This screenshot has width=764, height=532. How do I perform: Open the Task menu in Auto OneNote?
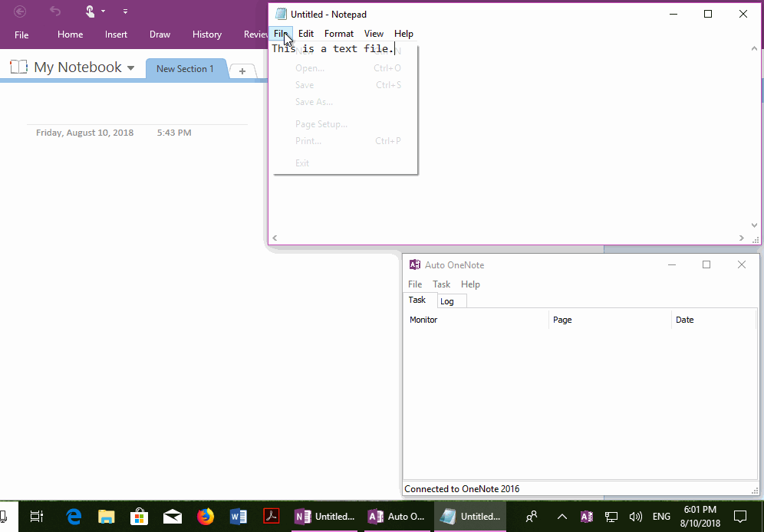(x=441, y=284)
